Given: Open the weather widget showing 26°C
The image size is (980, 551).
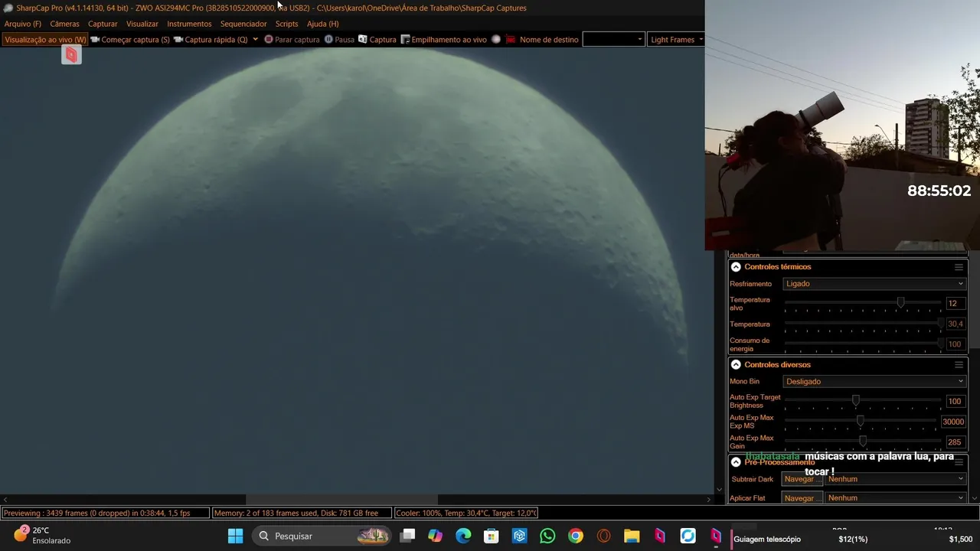Looking at the screenshot, I should click(43, 535).
